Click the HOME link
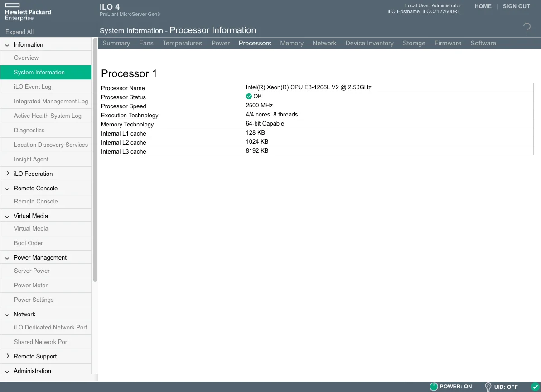Screen dimensions: 541x392 (483, 6)
